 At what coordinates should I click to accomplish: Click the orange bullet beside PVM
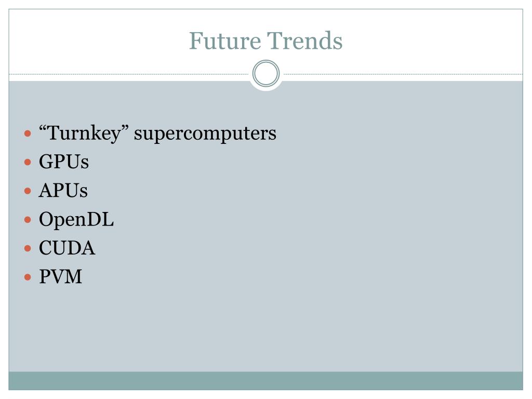(x=28, y=277)
